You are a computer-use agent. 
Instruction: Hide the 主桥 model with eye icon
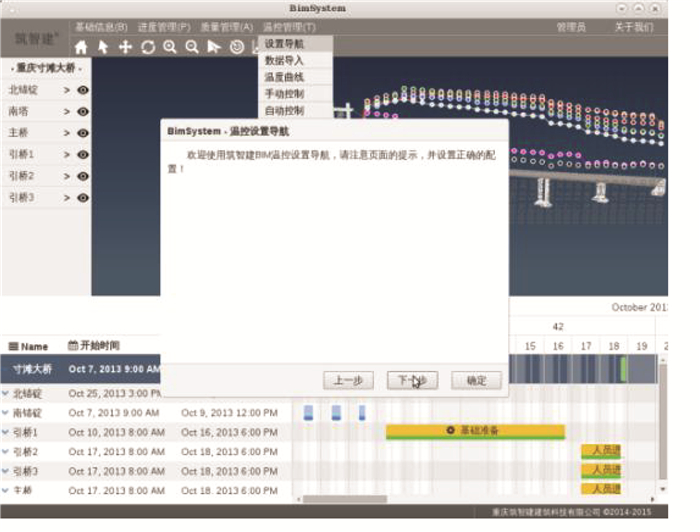point(83,133)
